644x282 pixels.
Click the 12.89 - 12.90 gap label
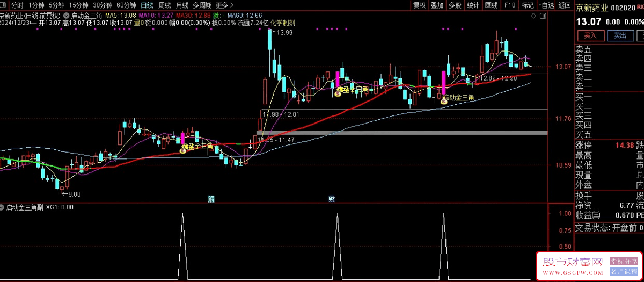click(498, 78)
